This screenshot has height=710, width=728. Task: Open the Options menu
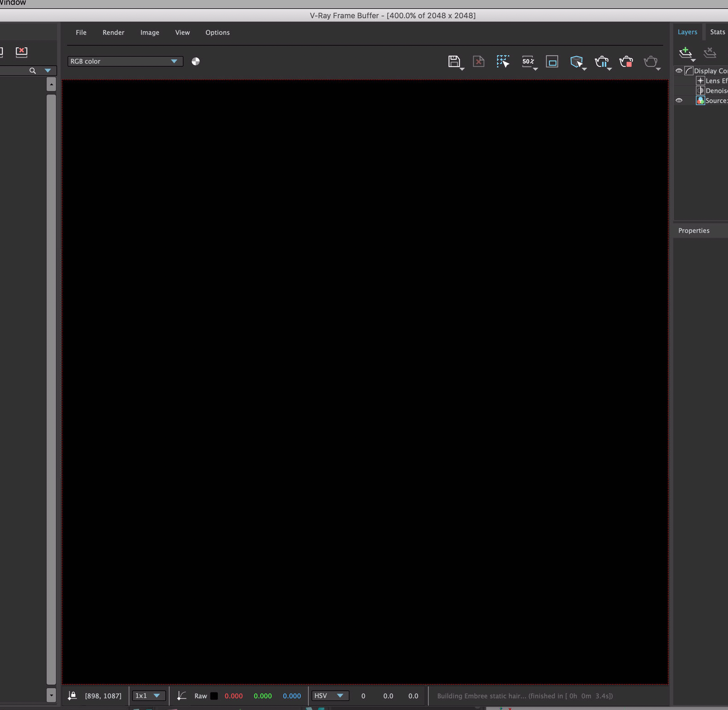tap(217, 32)
